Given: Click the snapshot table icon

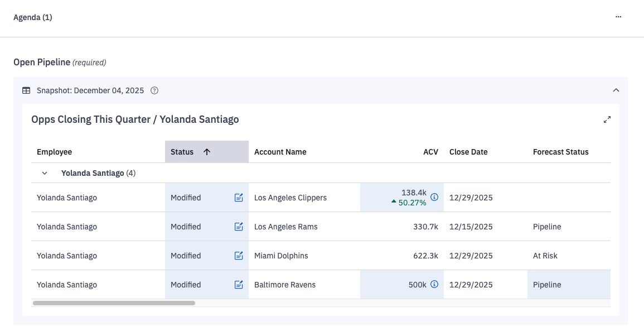Looking at the screenshot, I should [x=26, y=90].
